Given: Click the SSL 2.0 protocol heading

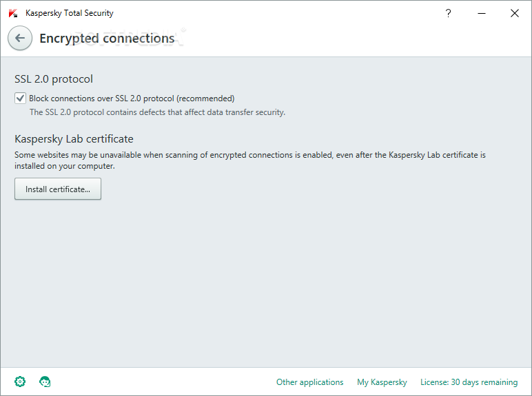Looking at the screenshot, I should pyautogui.click(x=54, y=79).
